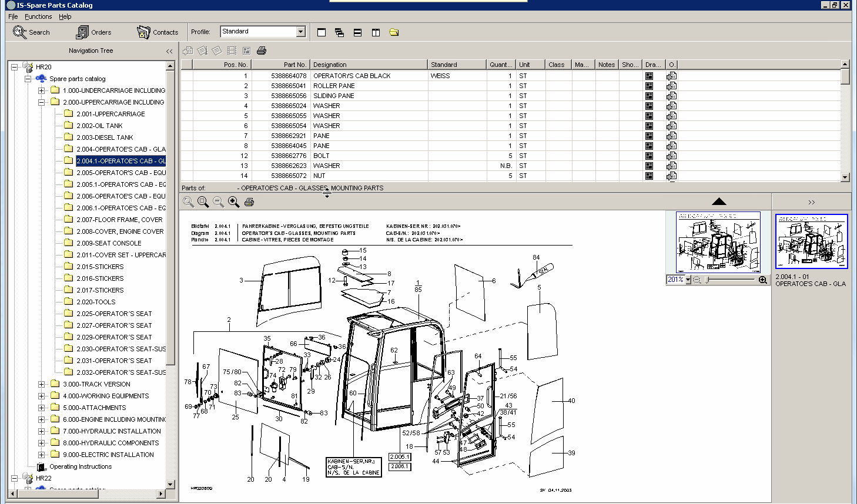Expand the 3.000-TRACK VERSION tree node
This screenshot has height=504, width=857.
pos(41,384)
